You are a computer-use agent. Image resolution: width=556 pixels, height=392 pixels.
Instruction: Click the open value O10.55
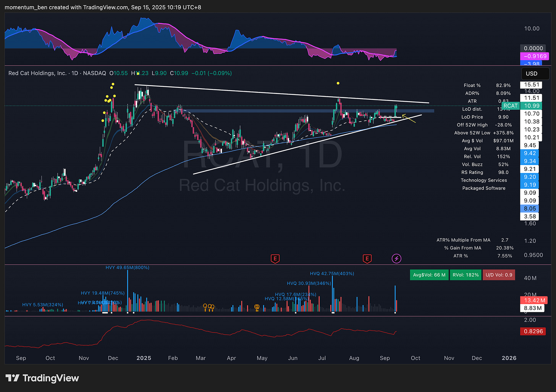[119, 73]
